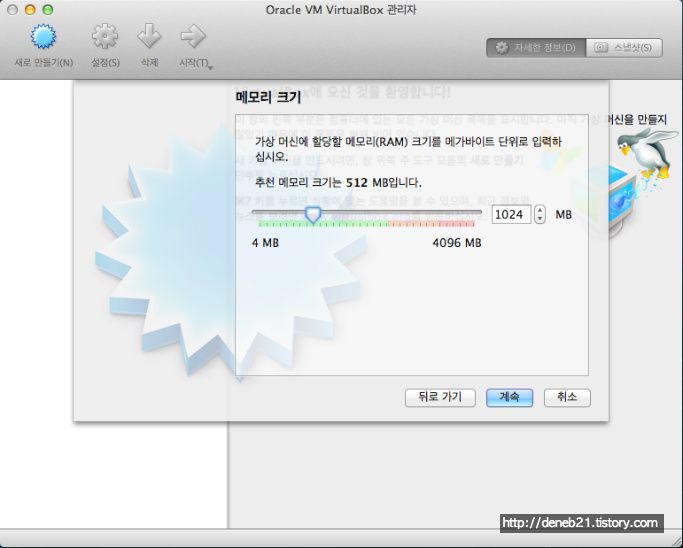Increase memory with stepper up arrow
683x548 pixels.
[x=540, y=210]
